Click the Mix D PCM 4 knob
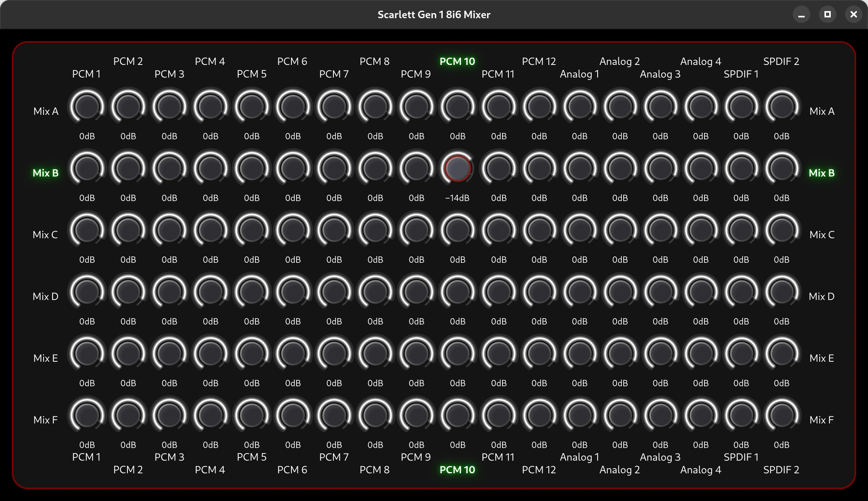 (211, 292)
